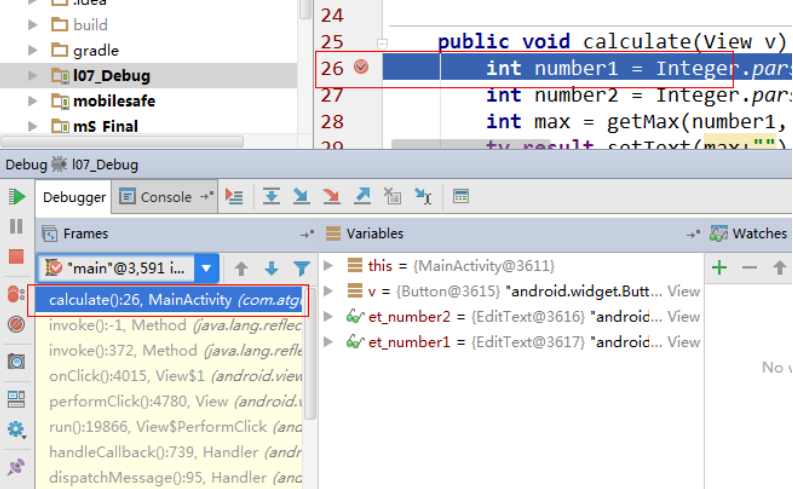Open View link for v variable
Image resolution: width=793 pixels, height=489 pixels.
point(684,291)
